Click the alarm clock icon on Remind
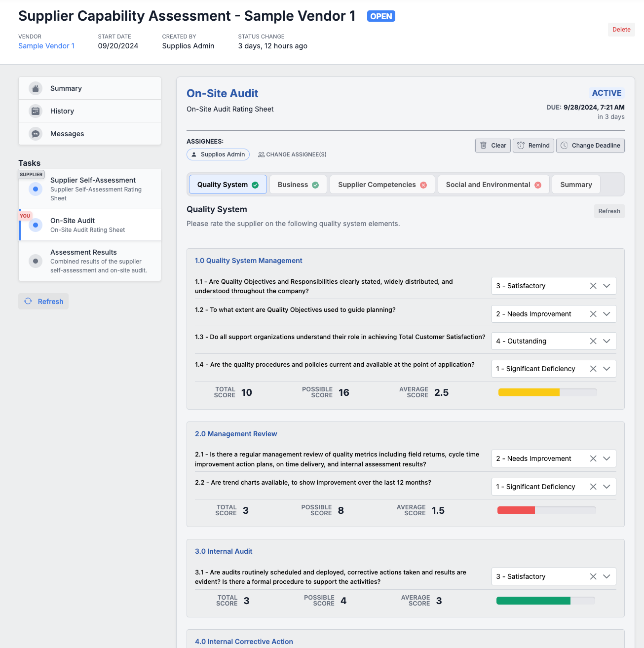The width and height of the screenshot is (644, 648). click(x=521, y=146)
